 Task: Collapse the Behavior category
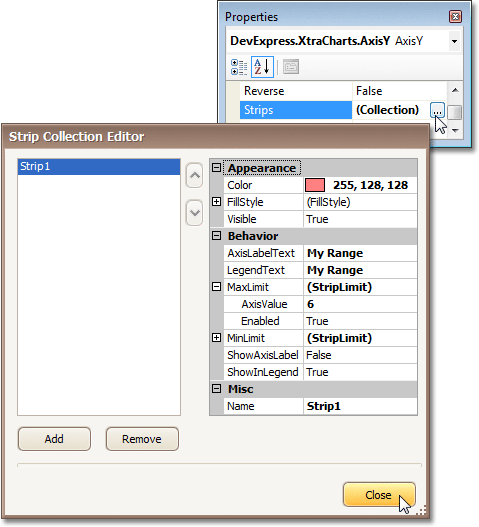pos(216,236)
